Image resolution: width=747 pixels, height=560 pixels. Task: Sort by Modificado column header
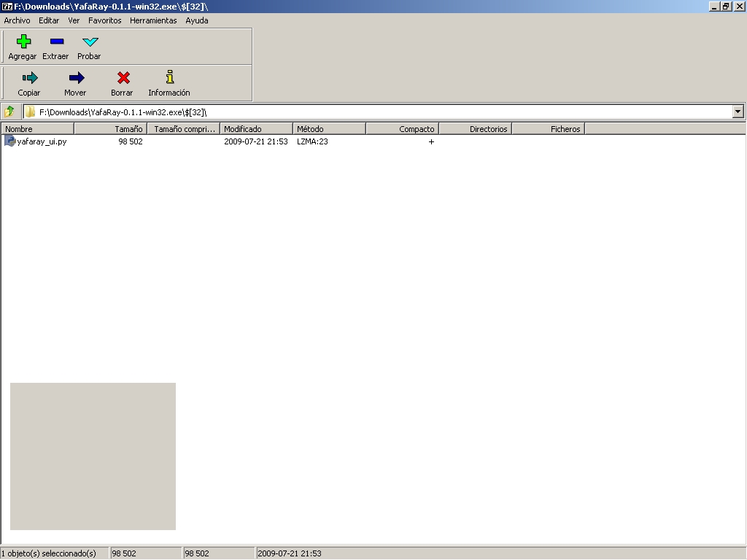coord(256,129)
